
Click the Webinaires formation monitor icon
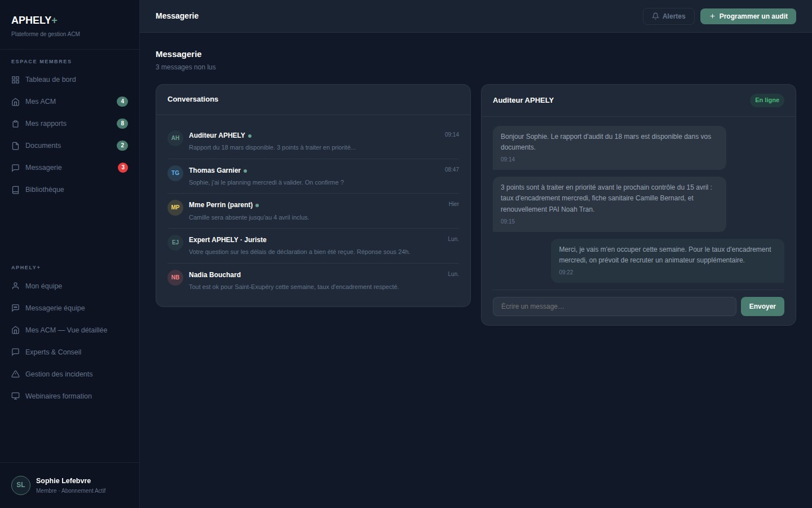(x=15, y=396)
